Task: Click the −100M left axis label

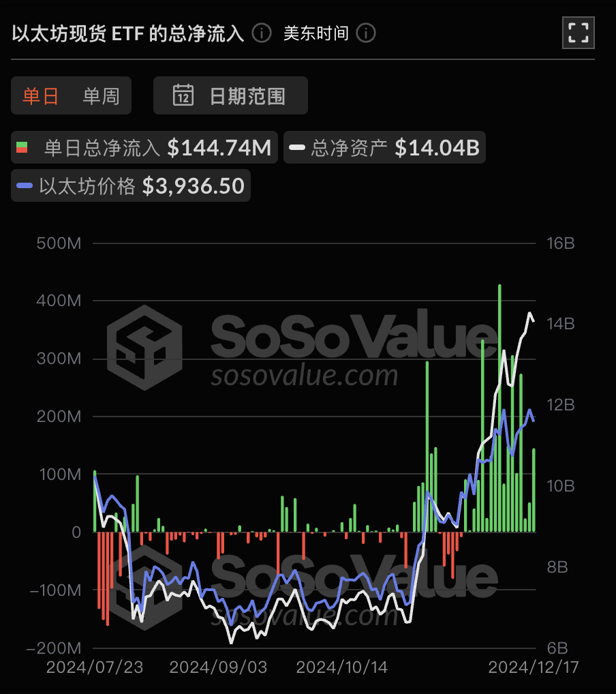Action: [55, 590]
